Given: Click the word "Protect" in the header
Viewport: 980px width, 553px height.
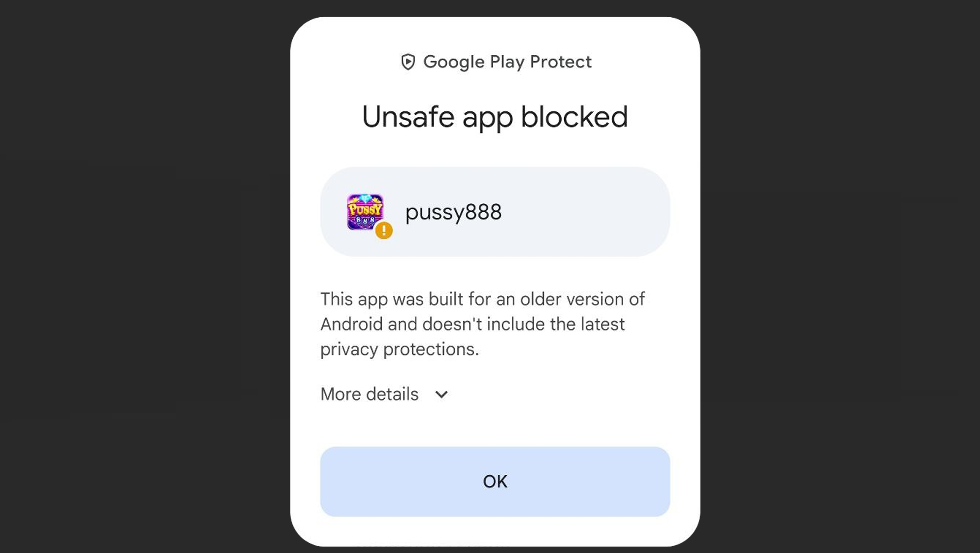Looking at the screenshot, I should [560, 62].
